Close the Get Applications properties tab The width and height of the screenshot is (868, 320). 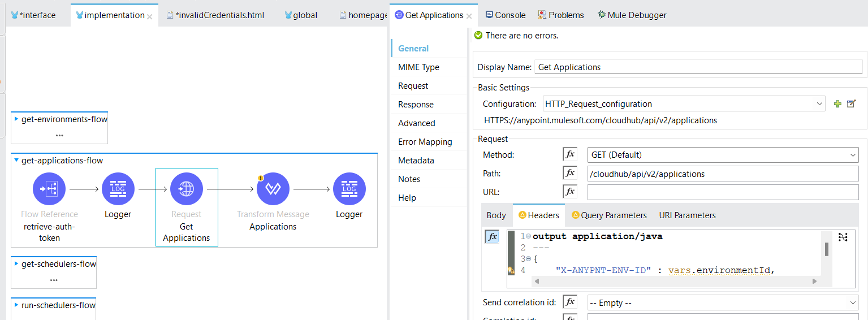point(470,16)
